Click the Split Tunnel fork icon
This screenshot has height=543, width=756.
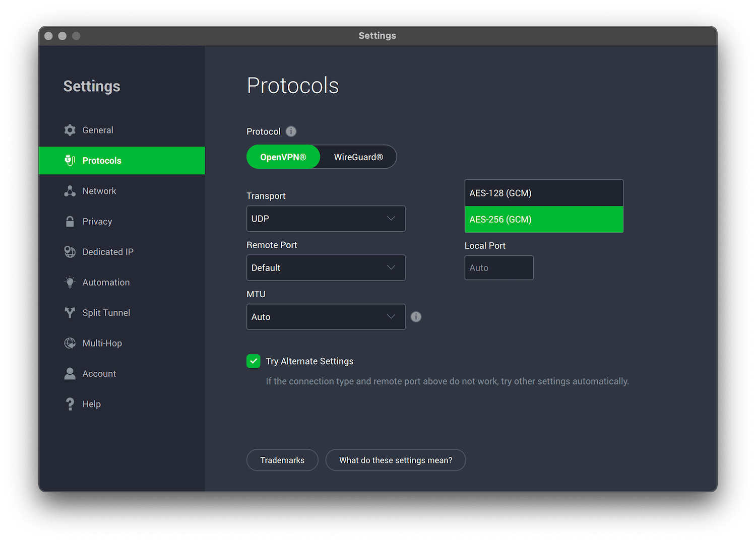tap(70, 313)
